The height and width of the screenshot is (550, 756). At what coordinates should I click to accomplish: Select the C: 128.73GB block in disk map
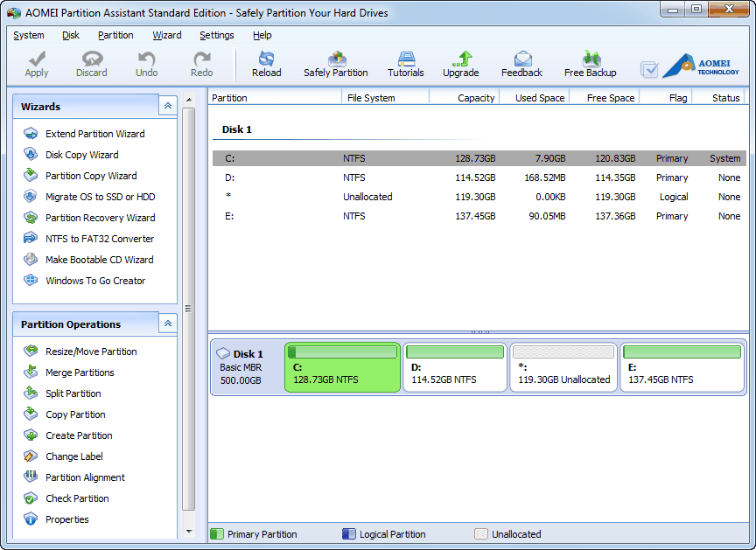tap(342, 367)
